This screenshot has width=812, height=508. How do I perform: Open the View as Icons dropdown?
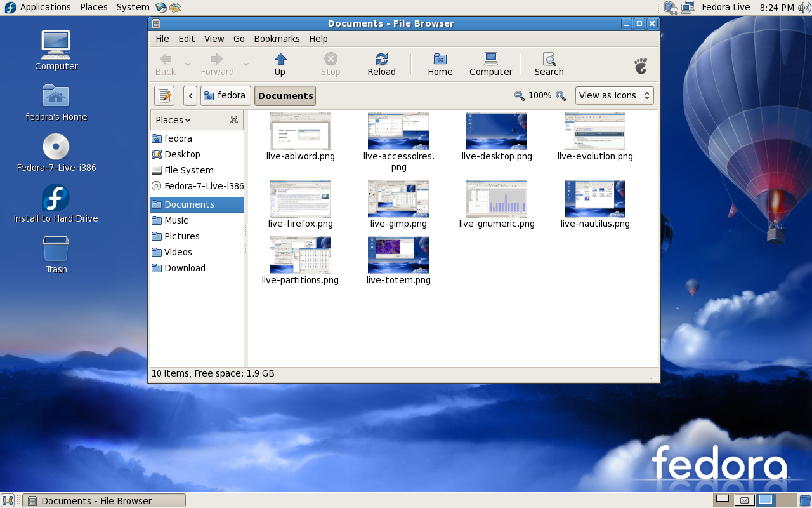(x=614, y=96)
